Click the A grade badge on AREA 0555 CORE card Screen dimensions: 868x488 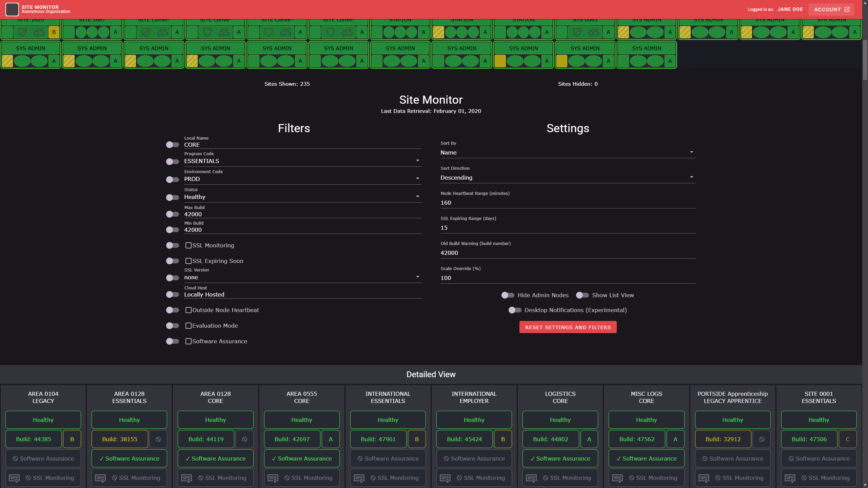point(330,439)
